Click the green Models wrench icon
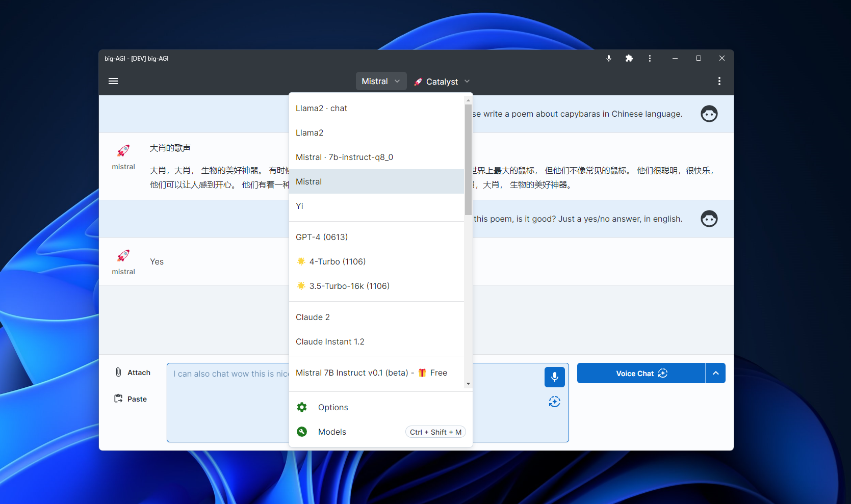Image resolution: width=851 pixels, height=504 pixels. click(x=302, y=432)
